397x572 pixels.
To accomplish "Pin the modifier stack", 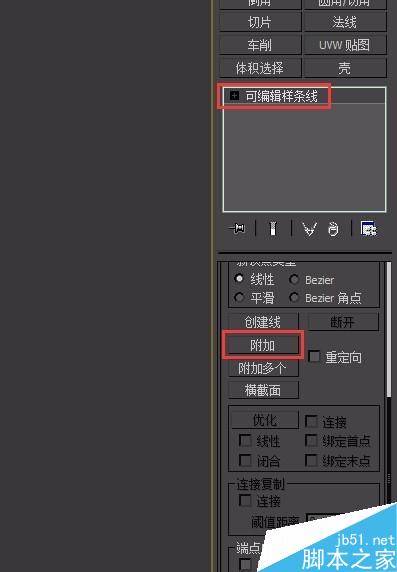I will pyautogui.click(x=237, y=229).
